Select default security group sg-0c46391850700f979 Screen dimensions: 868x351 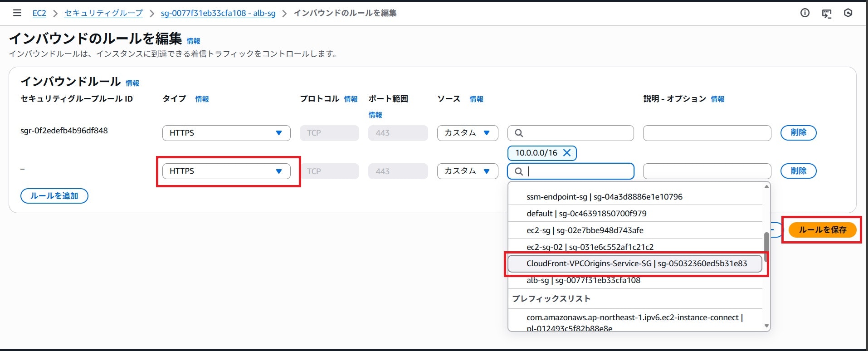635,214
